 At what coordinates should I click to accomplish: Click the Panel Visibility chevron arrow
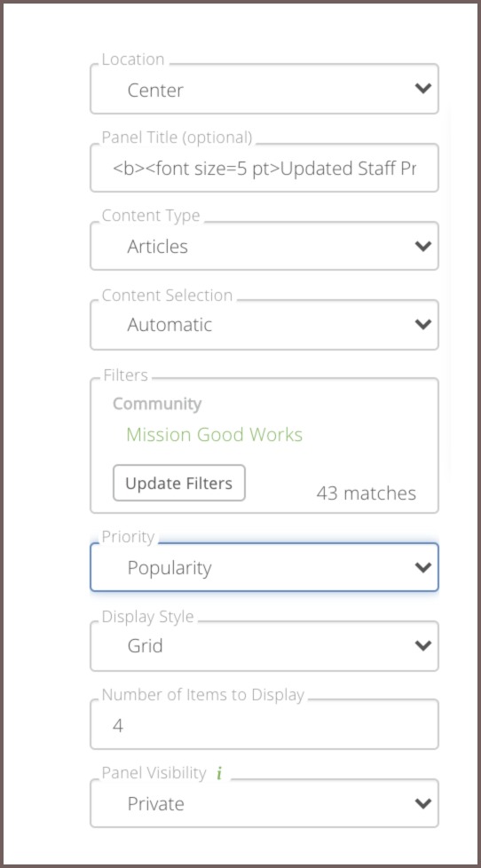[x=423, y=803]
